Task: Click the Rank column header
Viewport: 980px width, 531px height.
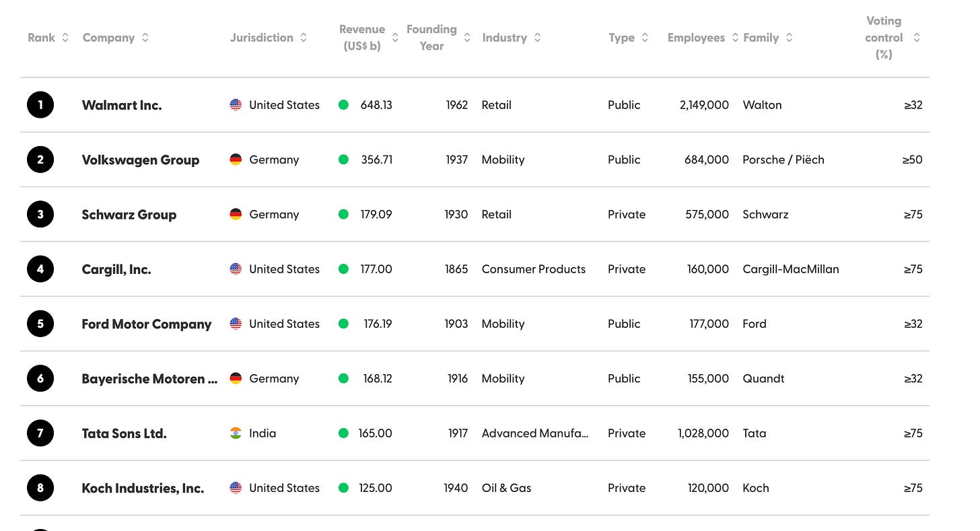Action: coord(41,38)
